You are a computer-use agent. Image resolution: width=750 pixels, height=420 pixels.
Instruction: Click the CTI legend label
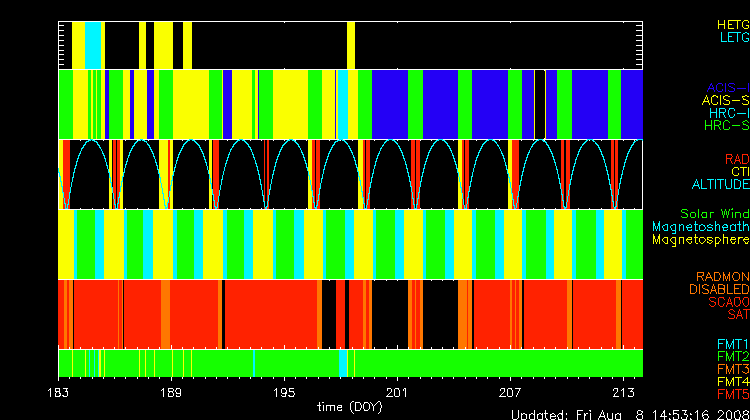pyautogui.click(x=738, y=172)
